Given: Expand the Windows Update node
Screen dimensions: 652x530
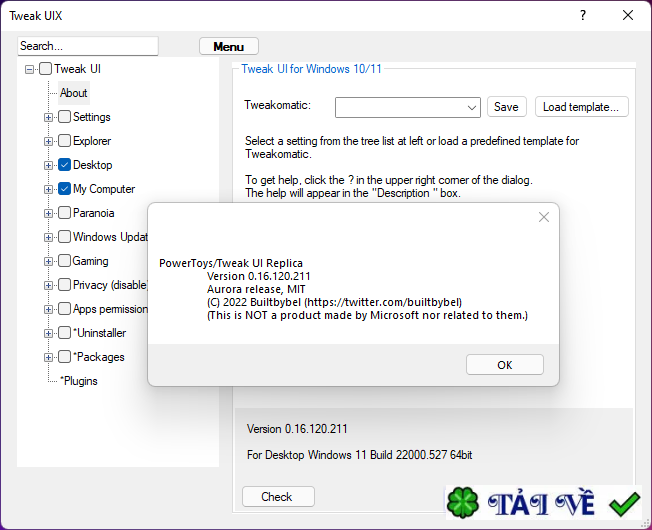Looking at the screenshot, I should [x=48, y=237].
